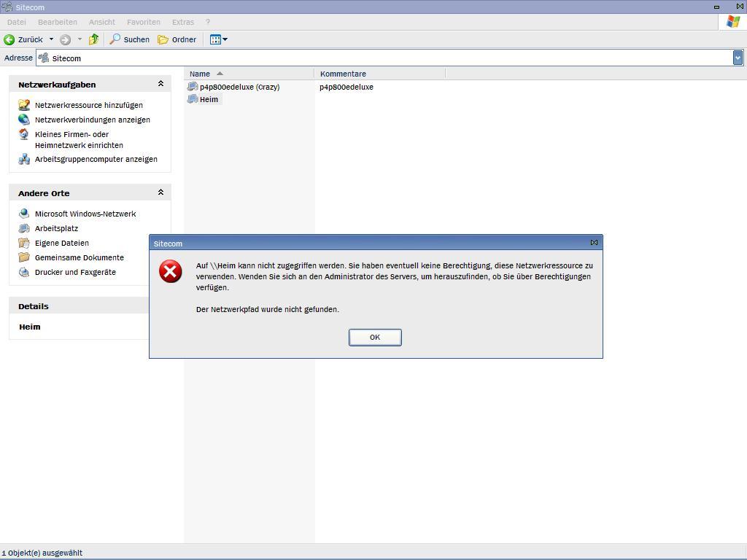747x560 pixels.
Task: Click the Microsoft Windows-Netzwerk globe icon
Action: 24,214
